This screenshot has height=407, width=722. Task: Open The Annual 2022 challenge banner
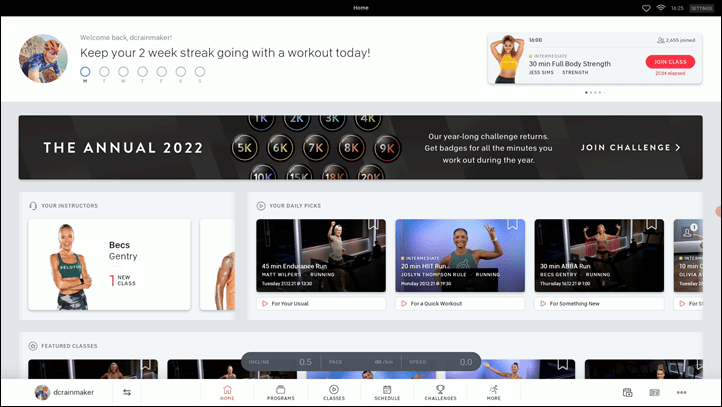pos(361,147)
